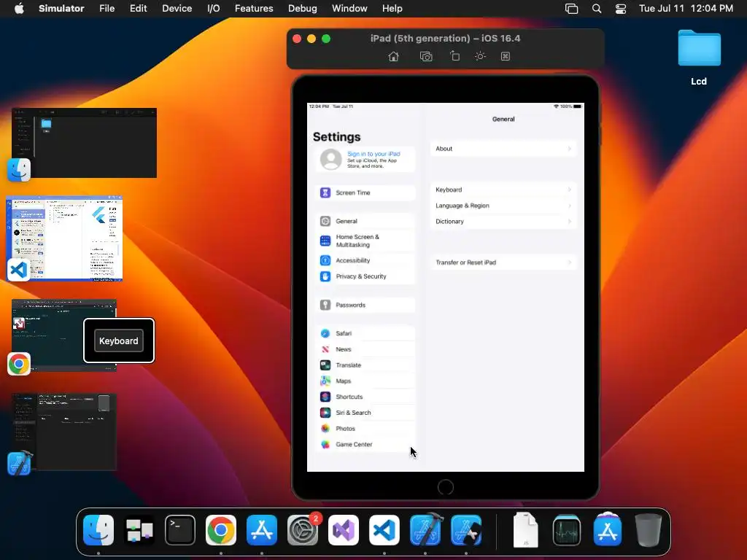Open Control Center in menu bar
Image resolution: width=747 pixels, height=560 pixels.
pos(620,9)
